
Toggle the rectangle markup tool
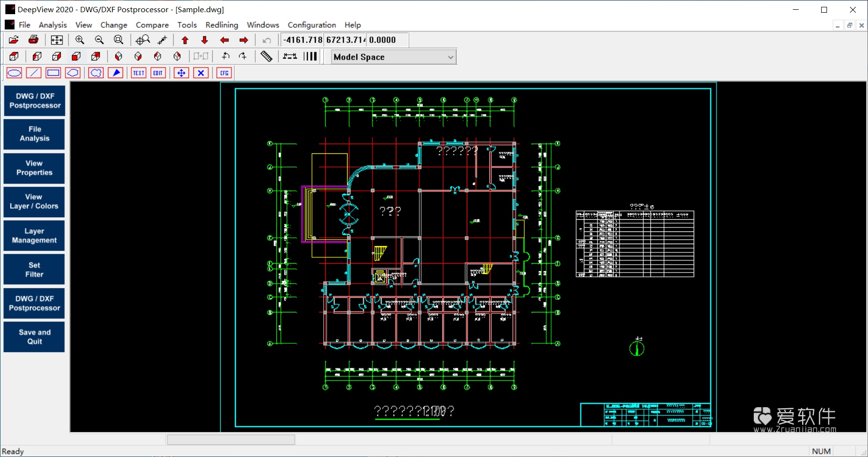click(53, 73)
